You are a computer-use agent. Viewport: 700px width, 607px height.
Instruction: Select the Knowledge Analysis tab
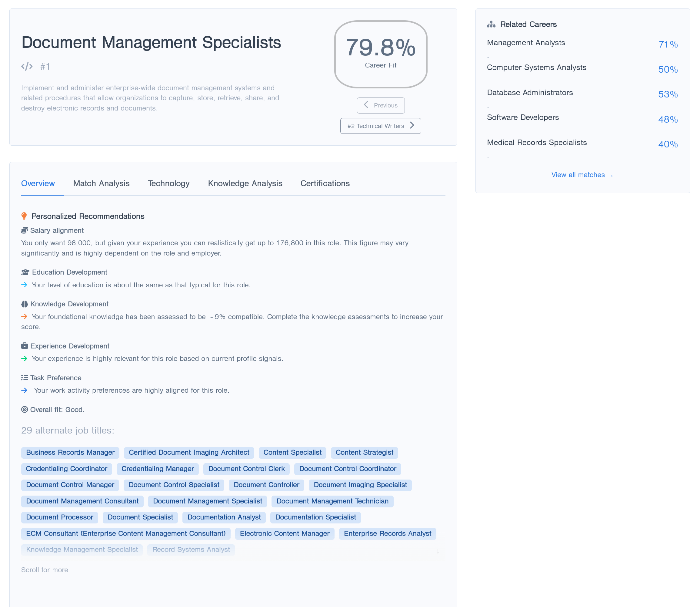[245, 183]
